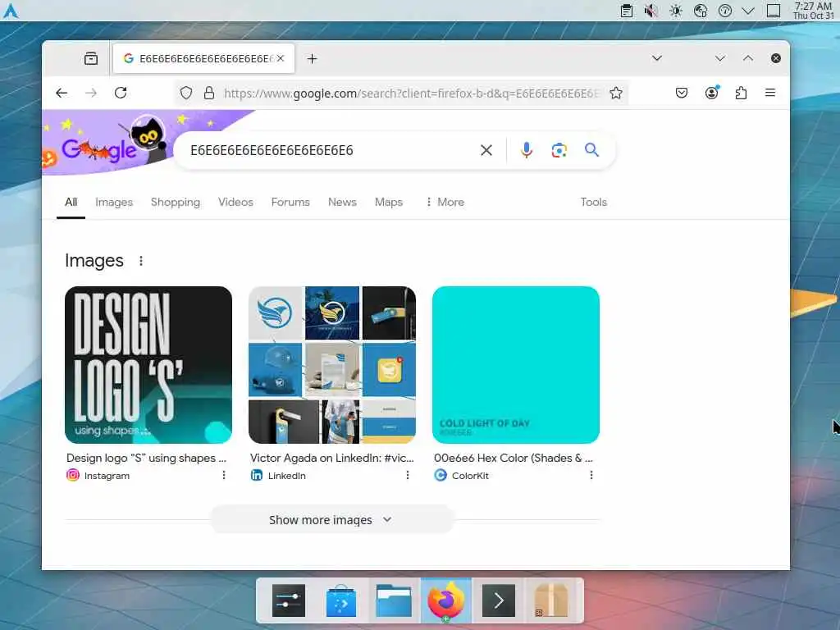Open Victor Agada on LinkedIn link
This screenshot has width=840, height=630.
coord(332,458)
